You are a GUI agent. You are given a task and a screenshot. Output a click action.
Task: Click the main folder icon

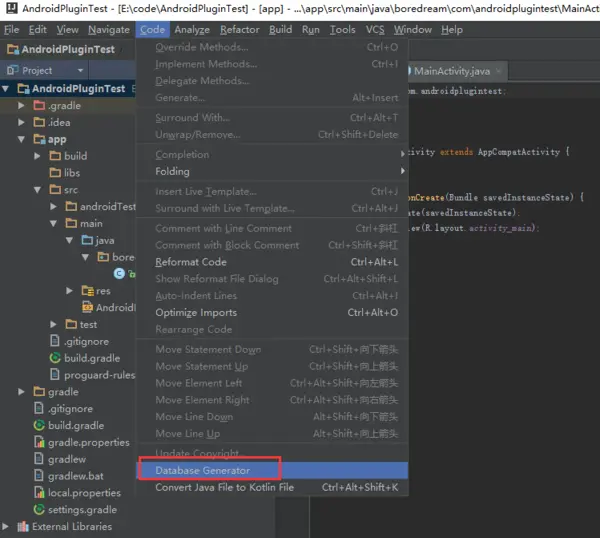click(x=71, y=223)
